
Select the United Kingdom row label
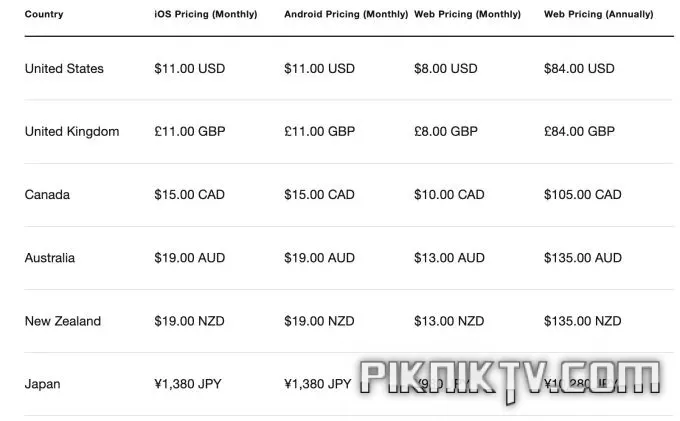click(72, 131)
